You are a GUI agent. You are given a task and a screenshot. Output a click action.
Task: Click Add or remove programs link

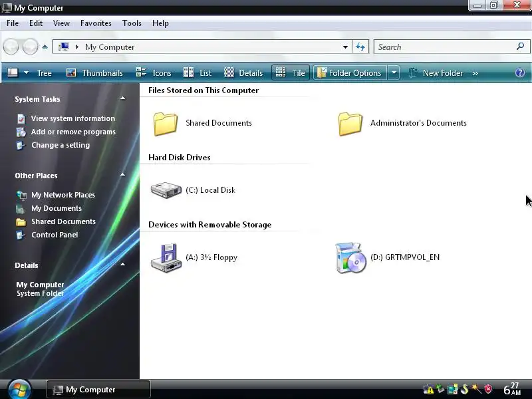(x=66, y=132)
